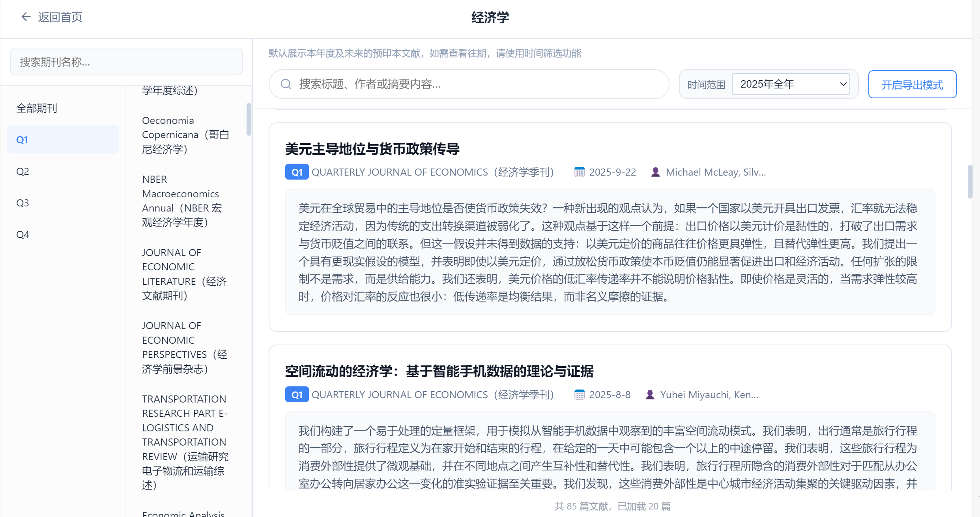The width and height of the screenshot is (980, 517).
Task: Click the 学年度综述 journal entry
Action: point(170,90)
